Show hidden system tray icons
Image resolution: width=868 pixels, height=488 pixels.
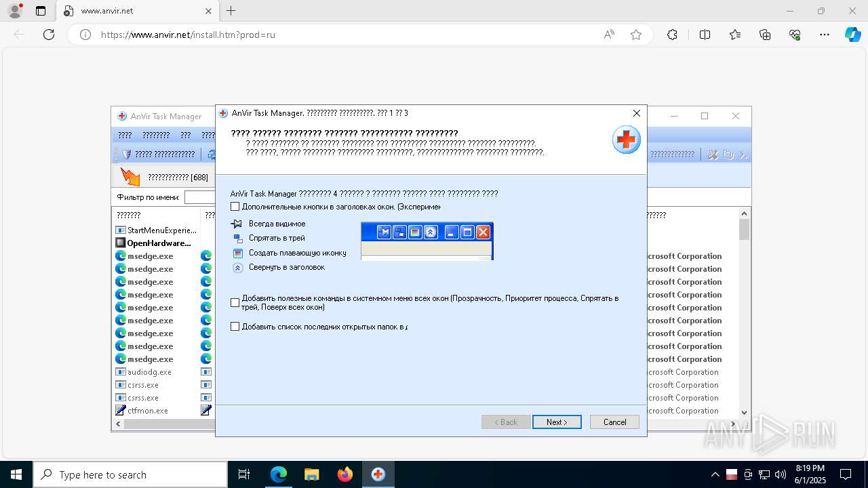coord(715,474)
